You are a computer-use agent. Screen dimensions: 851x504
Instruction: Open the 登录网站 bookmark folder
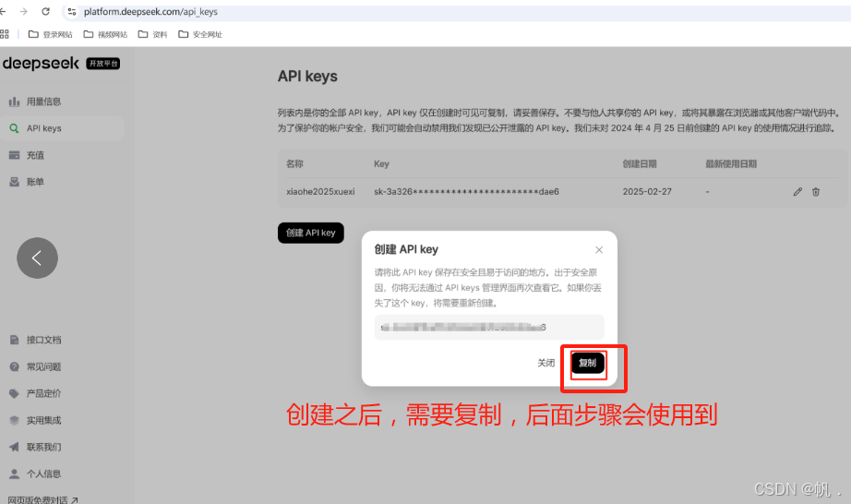pyautogui.click(x=50, y=34)
